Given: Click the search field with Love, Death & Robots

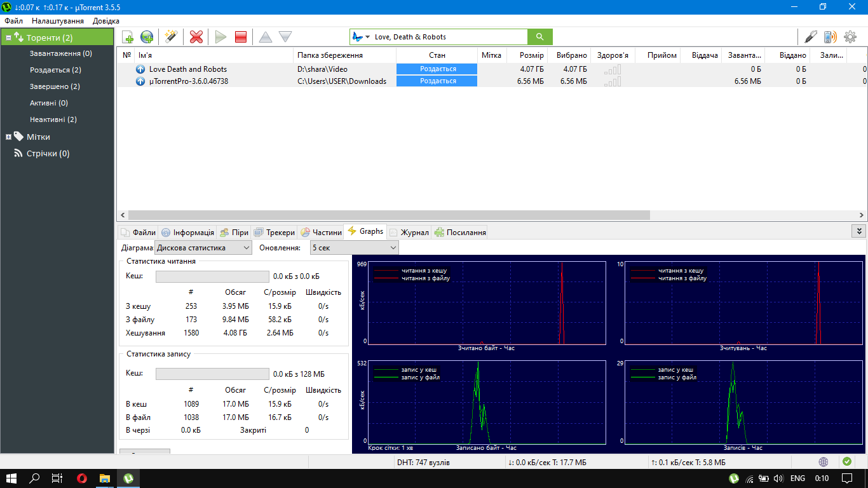Looking at the screenshot, I should [450, 37].
